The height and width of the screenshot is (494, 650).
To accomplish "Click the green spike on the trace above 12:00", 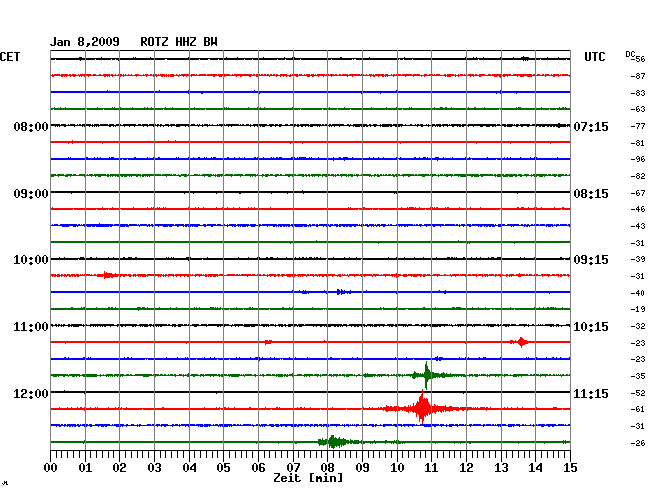I will click(427, 375).
